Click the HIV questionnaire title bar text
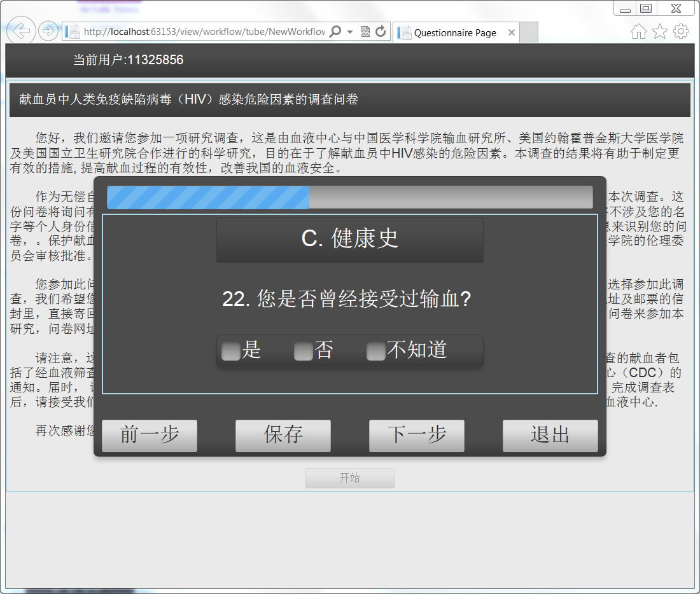Screen dimensions: 700x594 click(189, 99)
